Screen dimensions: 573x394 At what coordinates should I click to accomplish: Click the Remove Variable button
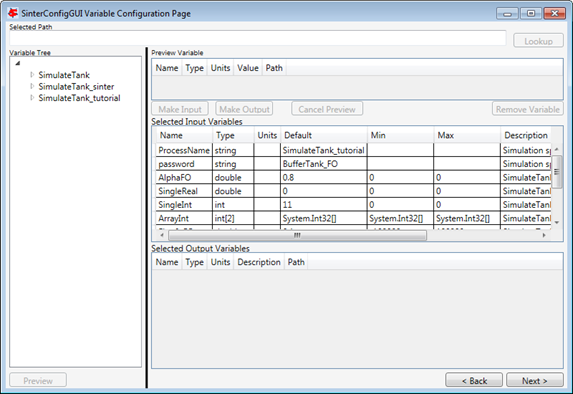tap(528, 109)
